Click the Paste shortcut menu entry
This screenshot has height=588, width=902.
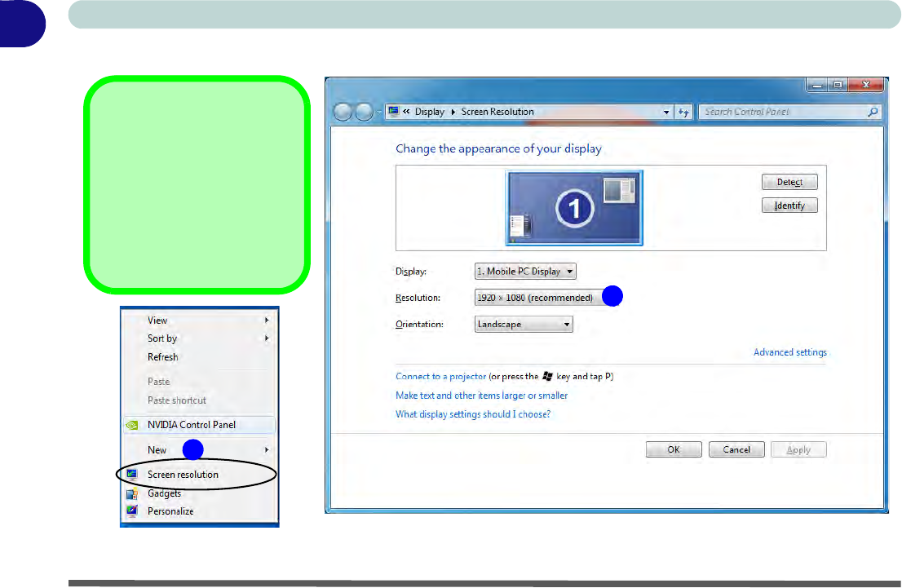(x=199, y=400)
